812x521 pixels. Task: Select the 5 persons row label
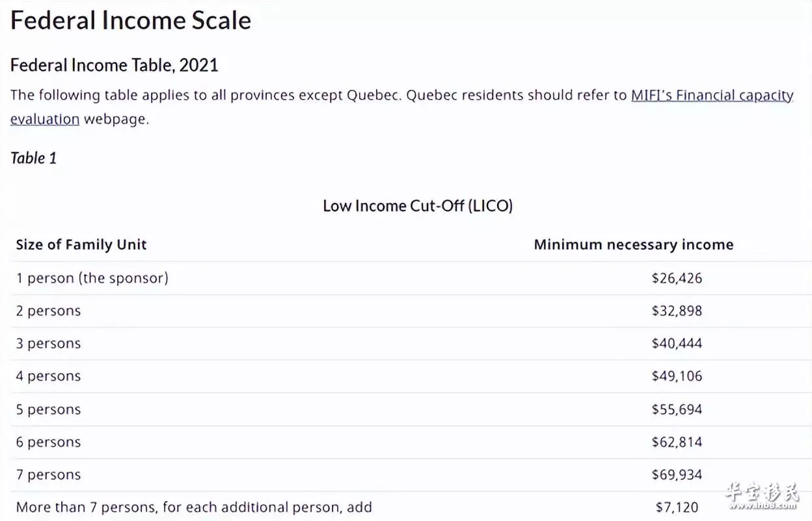[x=48, y=410]
